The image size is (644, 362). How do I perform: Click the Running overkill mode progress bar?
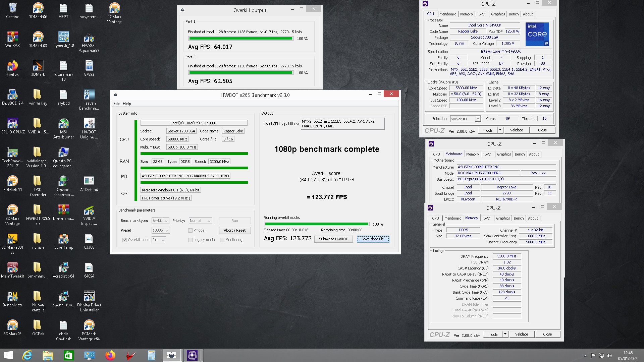tap(316, 224)
